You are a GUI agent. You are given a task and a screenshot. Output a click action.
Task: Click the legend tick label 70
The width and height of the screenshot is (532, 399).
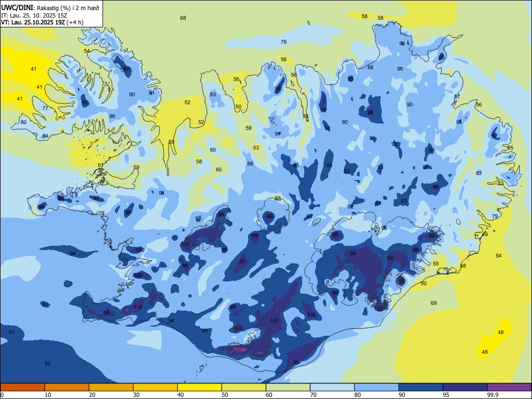(313, 395)
